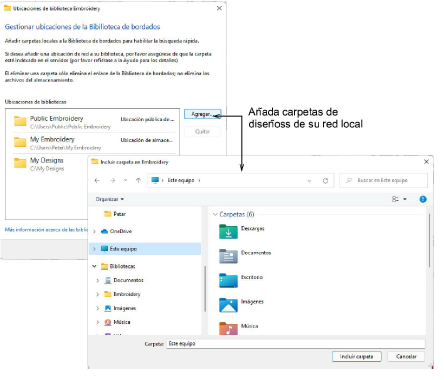The height and width of the screenshot is (380, 444).
Task: Select the Música folder icon in file list
Action: pyautogui.click(x=228, y=328)
